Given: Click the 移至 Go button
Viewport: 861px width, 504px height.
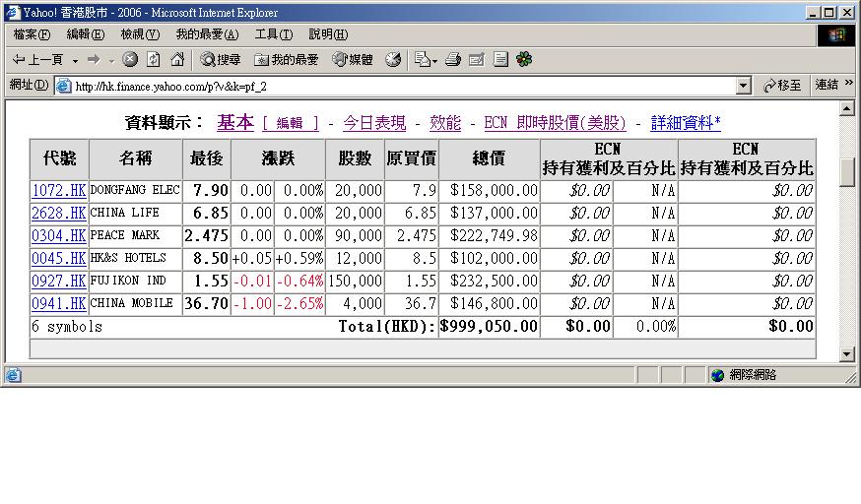Looking at the screenshot, I should pyautogui.click(x=782, y=86).
